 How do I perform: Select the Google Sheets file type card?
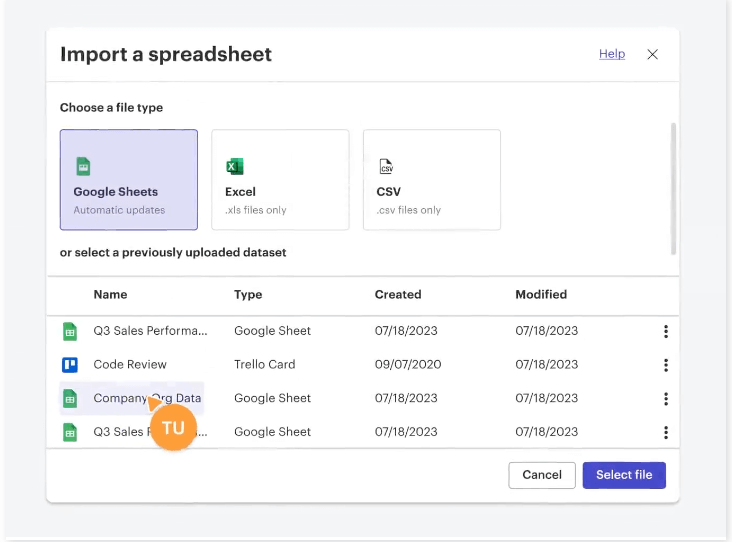coord(129,180)
